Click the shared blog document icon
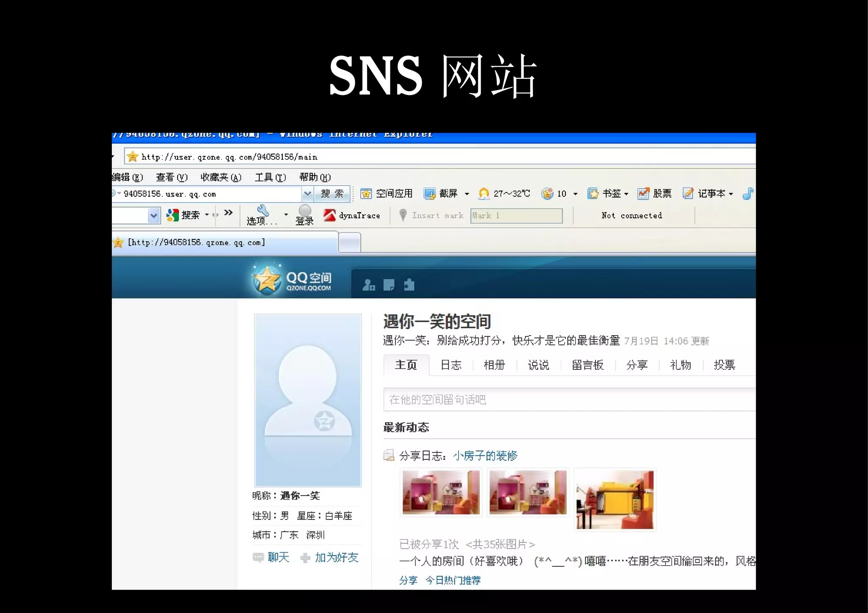Image resolution: width=868 pixels, height=613 pixels. 389,455
